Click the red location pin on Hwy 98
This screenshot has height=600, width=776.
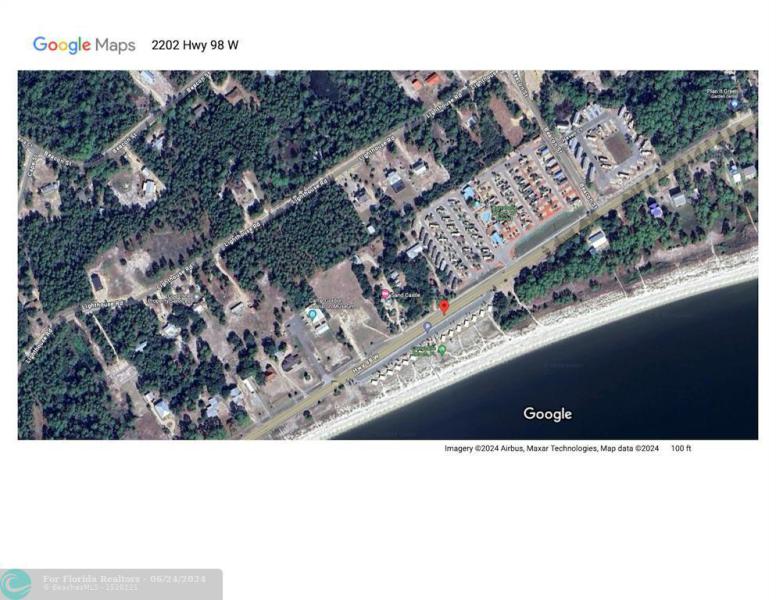(444, 306)
